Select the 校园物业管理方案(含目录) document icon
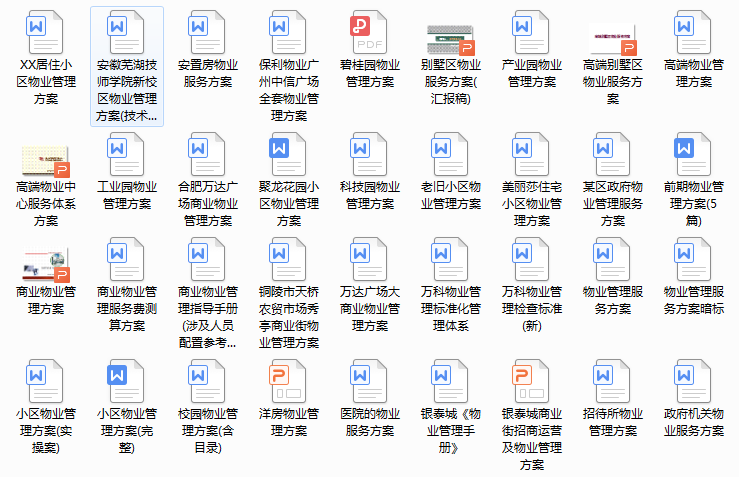Viewport: 739px width, 477px height. 207,381
